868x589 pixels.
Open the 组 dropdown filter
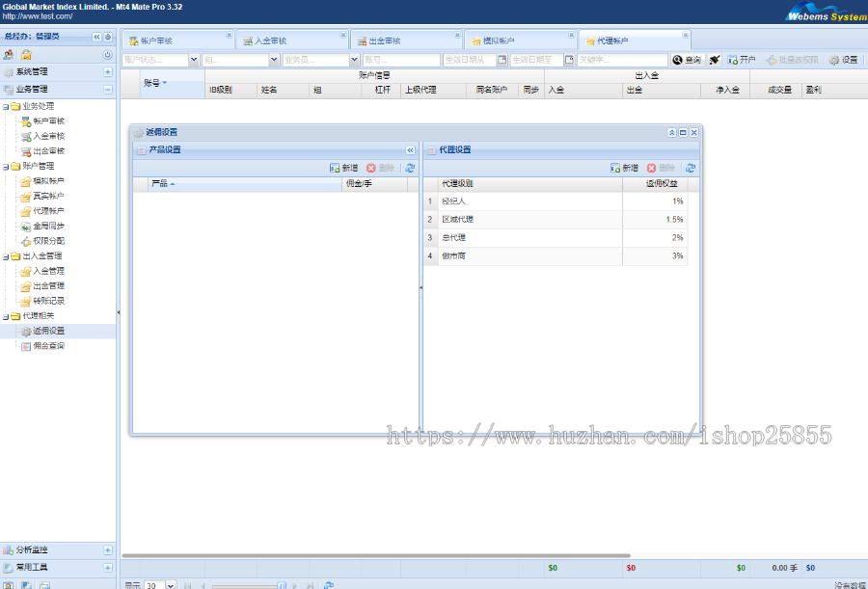click(274, 60)
